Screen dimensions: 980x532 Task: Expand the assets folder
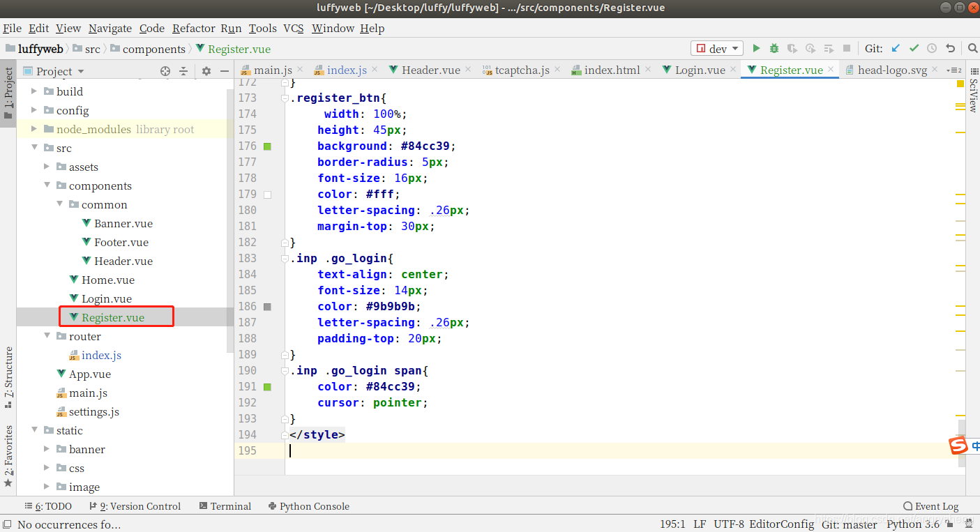47,167
